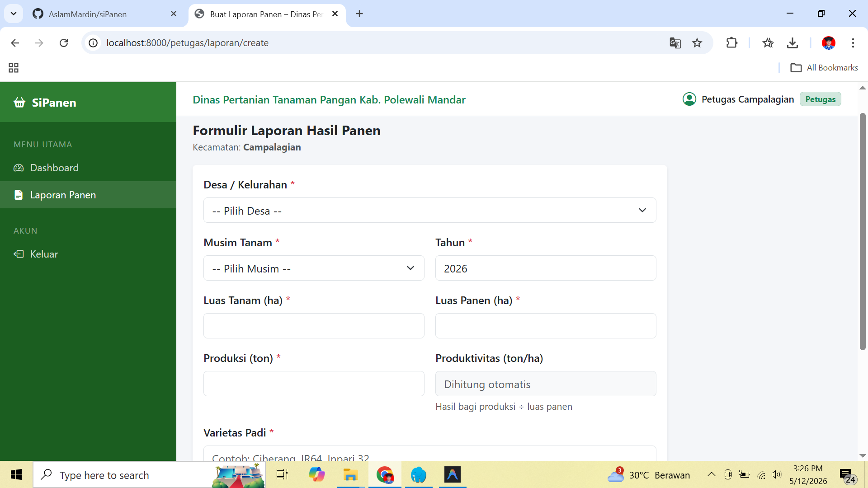Image resolution: width=868 pixels, height=488 pixels.
Task: Click the SiPanen basket logo icon
Action: point(19,103)
